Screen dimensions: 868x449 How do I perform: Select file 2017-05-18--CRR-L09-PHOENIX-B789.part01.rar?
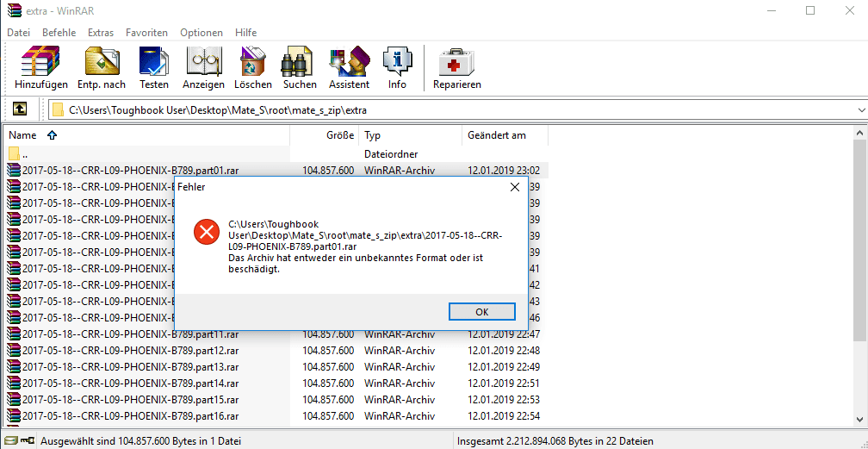pyautogui.click(x=130, y=170)
